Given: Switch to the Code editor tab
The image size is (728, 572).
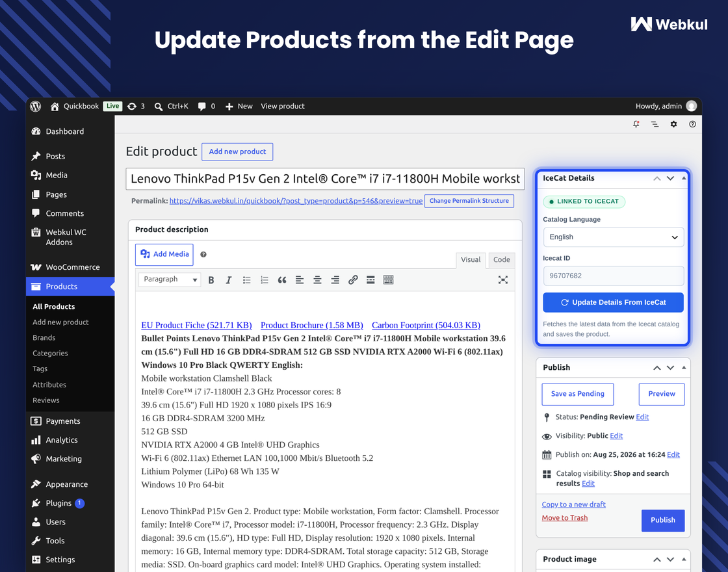Looking at the screenshot, I should pyautogui.click(x=501, y=260).
